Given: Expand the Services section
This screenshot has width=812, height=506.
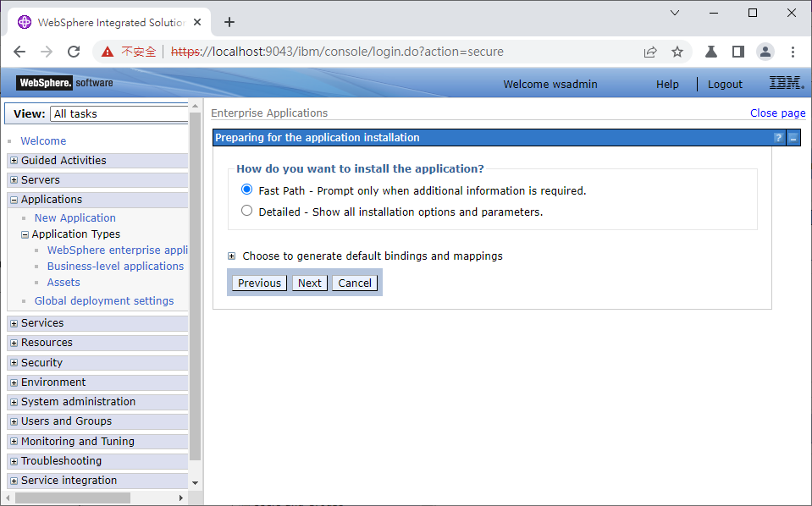Looking at the screenshot, I should click(14, 323).
